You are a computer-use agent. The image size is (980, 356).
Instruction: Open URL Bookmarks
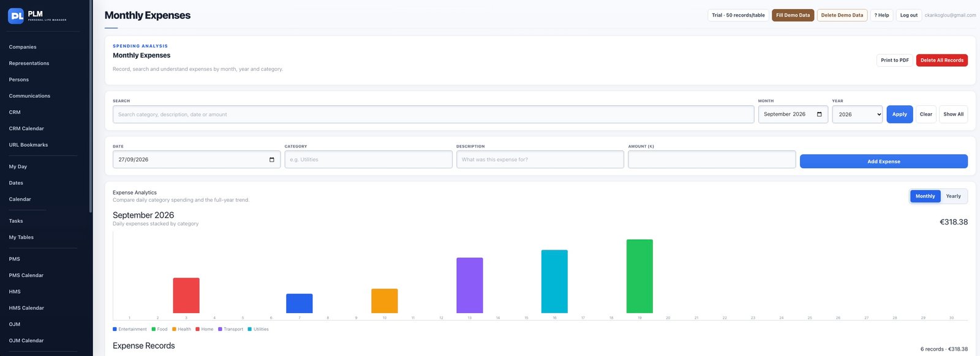point(28,145)
